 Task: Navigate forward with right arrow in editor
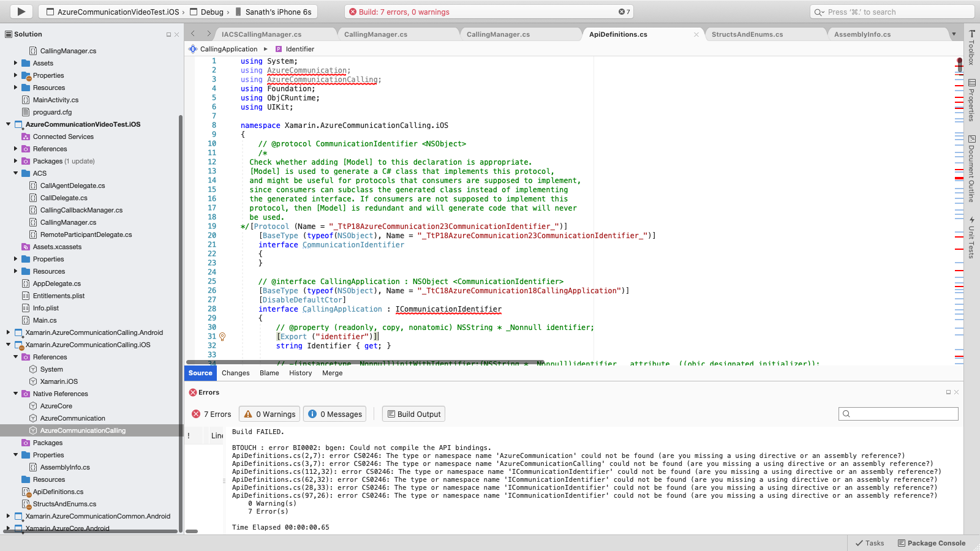coord(208,34)
